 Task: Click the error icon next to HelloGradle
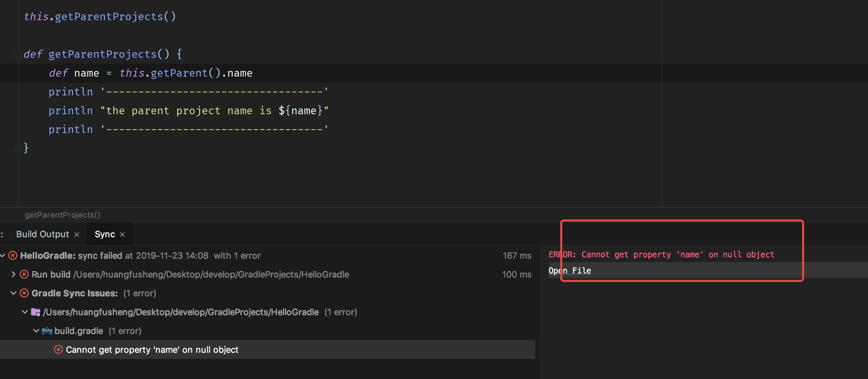pos(13,256)
